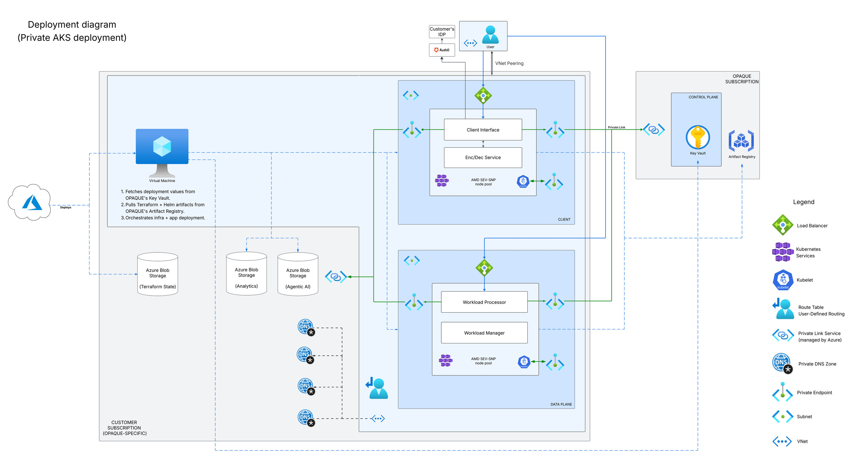Select Azure Blob Storage Agentic AI cylinder
Viewport: 868px width, 471px height.
[297, 275]
